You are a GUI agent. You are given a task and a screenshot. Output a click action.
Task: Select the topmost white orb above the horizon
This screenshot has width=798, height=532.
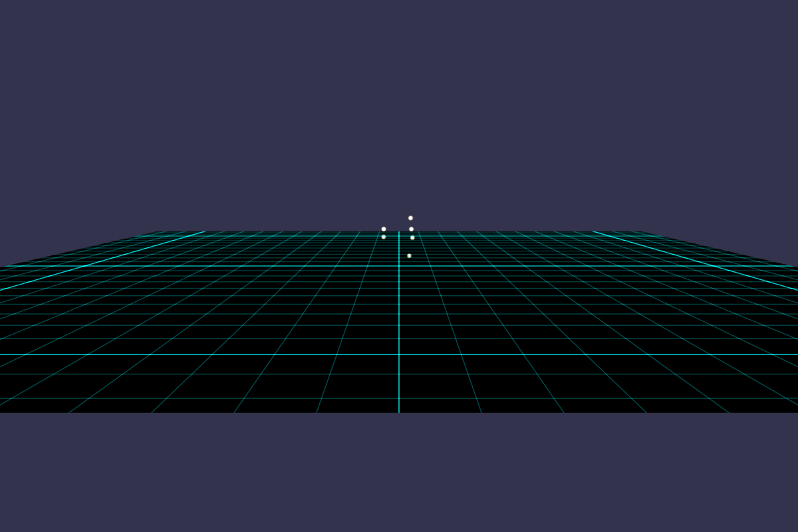tap(410, 218)
